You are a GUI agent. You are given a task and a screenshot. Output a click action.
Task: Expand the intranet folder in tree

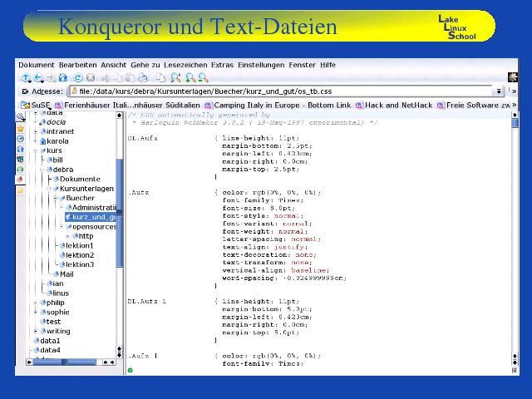point(35,131)
